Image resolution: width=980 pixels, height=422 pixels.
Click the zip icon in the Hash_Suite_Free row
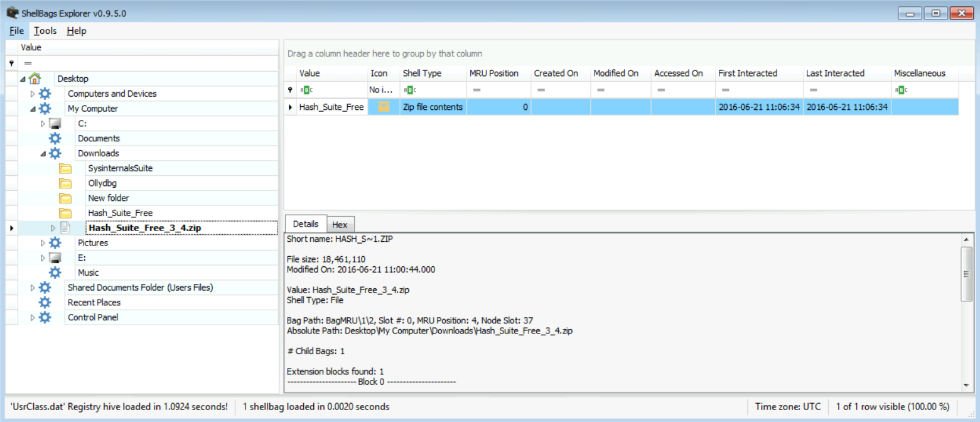384,107
